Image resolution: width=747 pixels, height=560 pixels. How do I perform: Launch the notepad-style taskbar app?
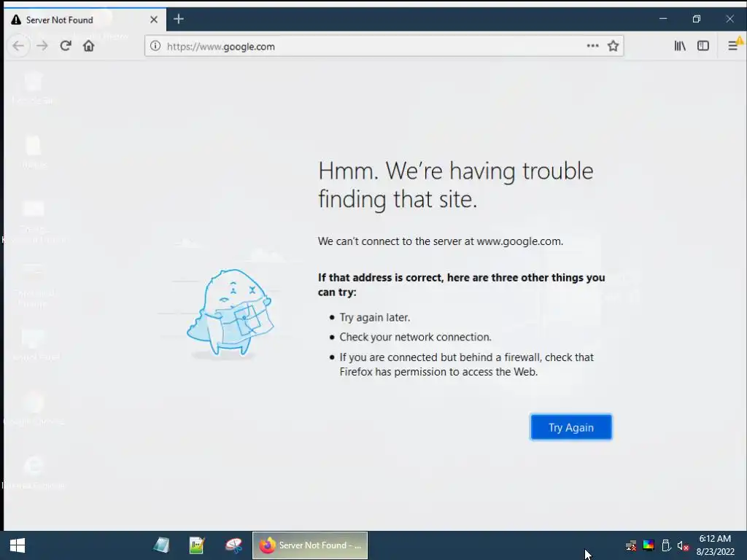(x=197, y=545)
